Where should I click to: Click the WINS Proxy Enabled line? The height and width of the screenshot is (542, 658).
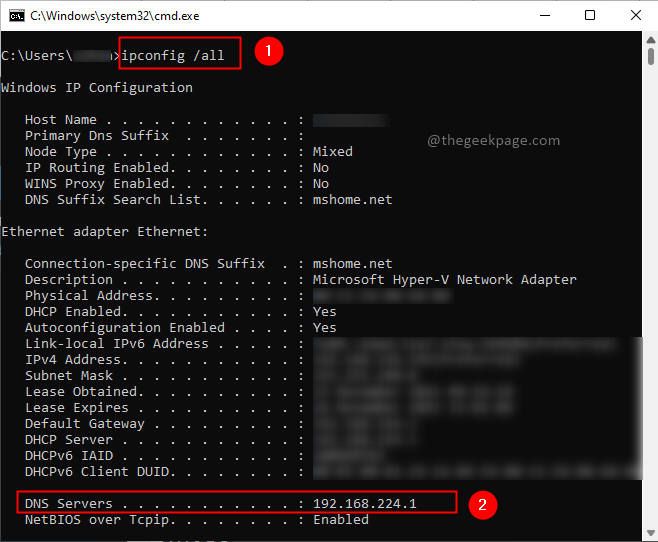177,184
